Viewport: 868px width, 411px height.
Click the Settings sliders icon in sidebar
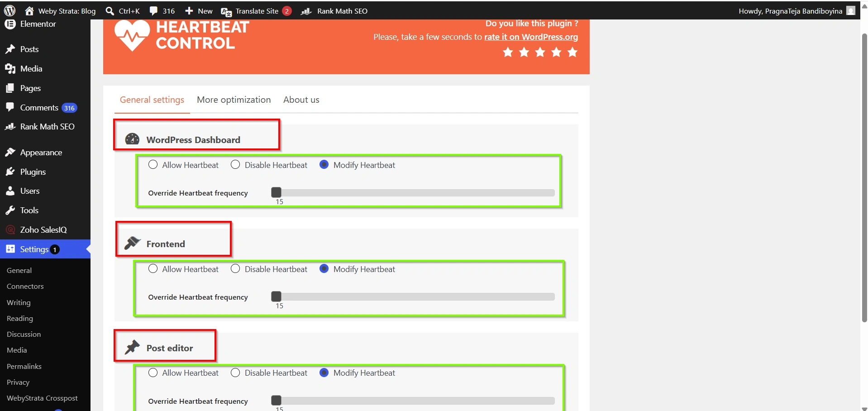pos(10,249)
